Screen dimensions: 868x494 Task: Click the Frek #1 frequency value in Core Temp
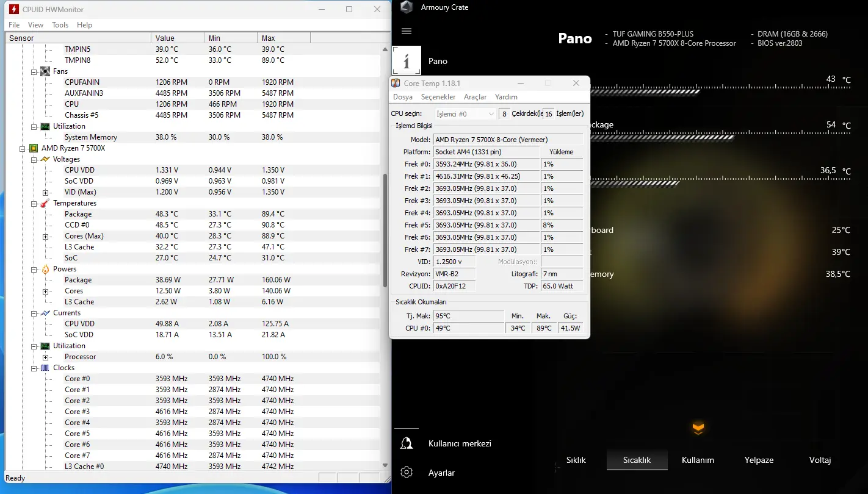pos(486,176)
